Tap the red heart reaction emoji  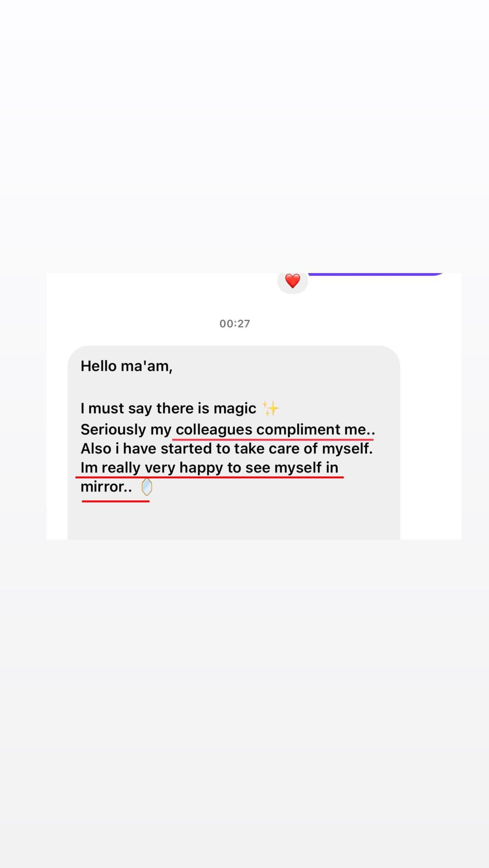coord(292,281)
